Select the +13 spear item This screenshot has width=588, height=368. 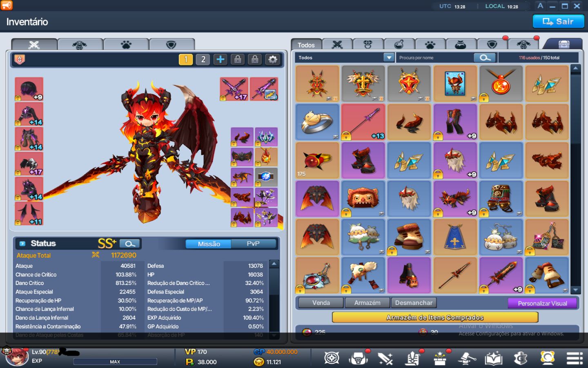pyautogui.click(x=363, y=122)
